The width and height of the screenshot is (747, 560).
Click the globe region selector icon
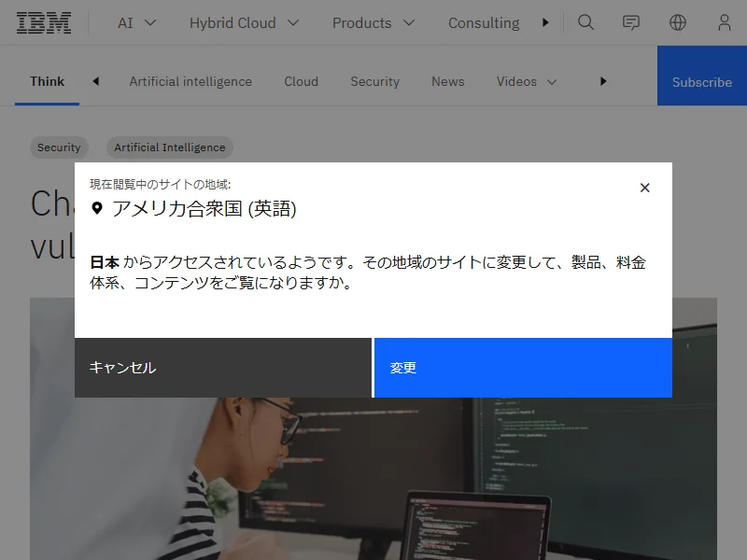coord(678,22)
